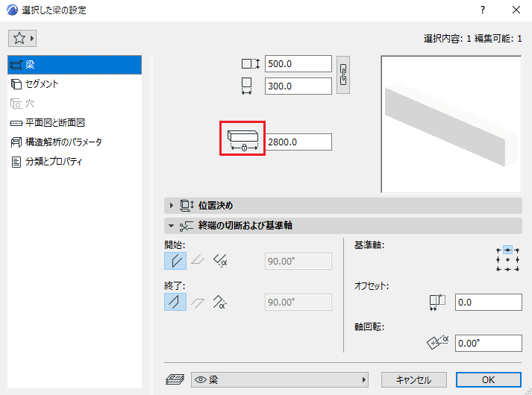
Task: Expand the 位置決め panel
Action: coord(172,205)
